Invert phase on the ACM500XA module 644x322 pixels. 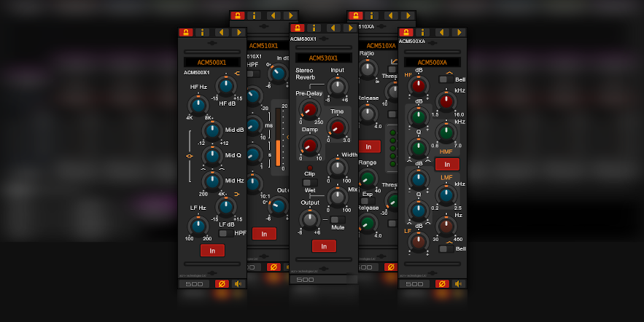coord(441,283)
